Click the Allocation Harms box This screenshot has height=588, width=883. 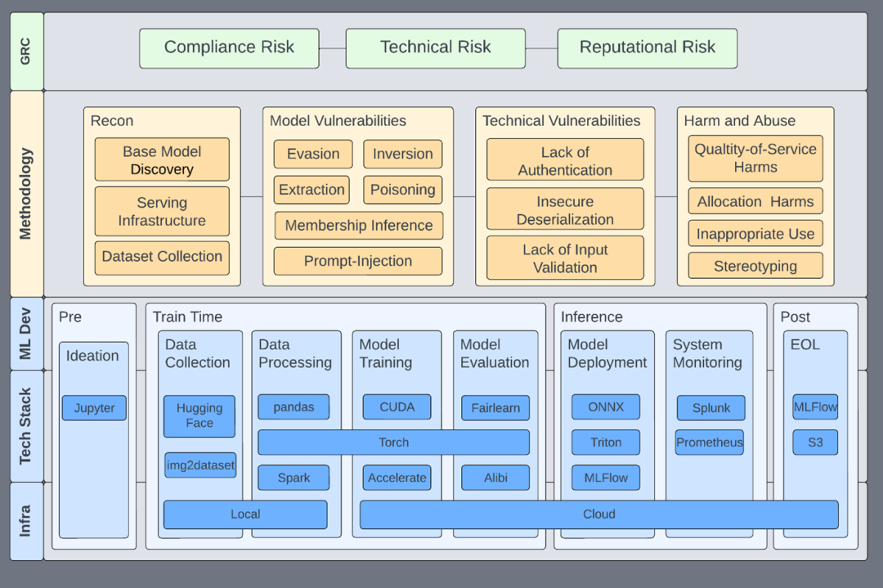tap(755, 201)
